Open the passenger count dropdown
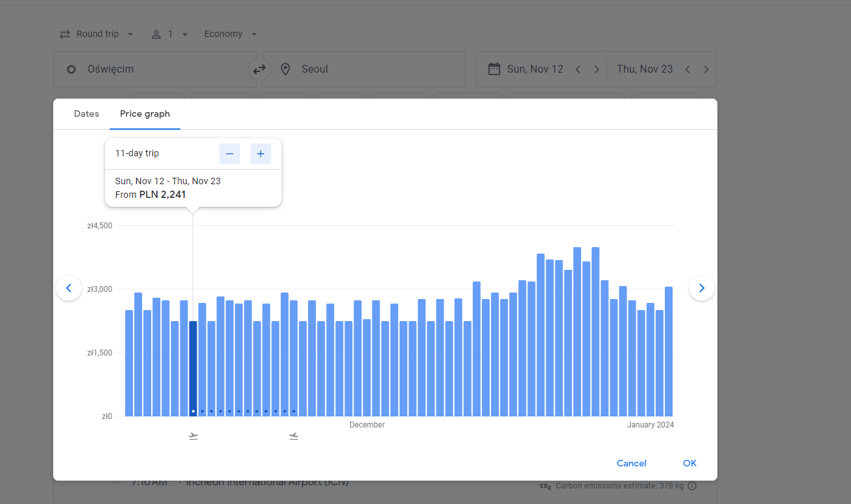The image size is (851, 504). pos(169,34)
